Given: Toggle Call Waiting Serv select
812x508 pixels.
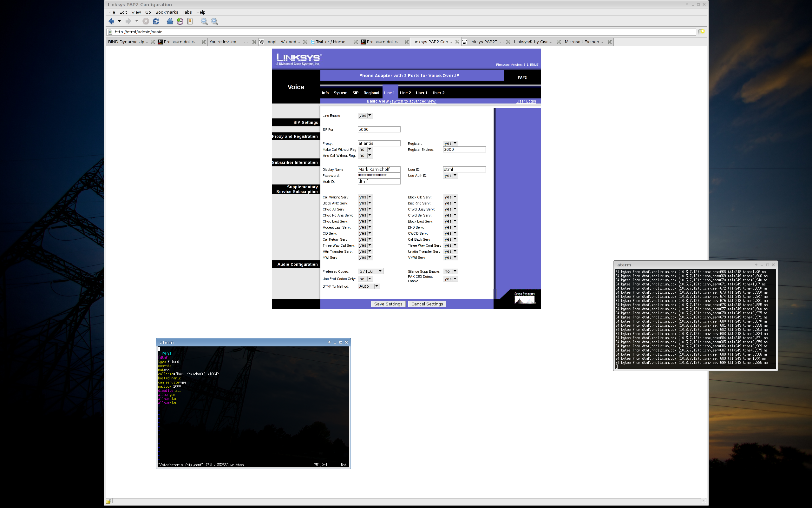Looking at the screenshot, I should coord(365,197).
